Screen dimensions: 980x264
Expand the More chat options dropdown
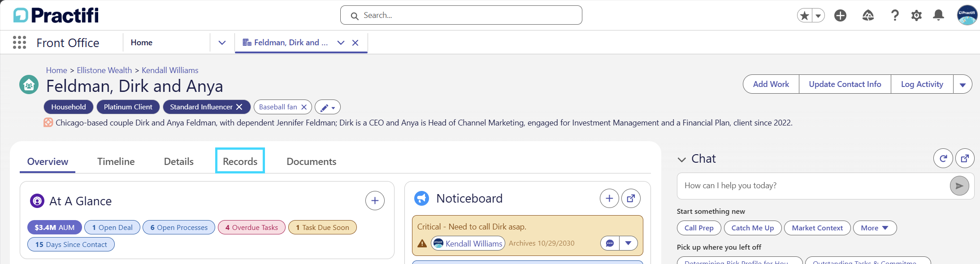click(875, 228)
